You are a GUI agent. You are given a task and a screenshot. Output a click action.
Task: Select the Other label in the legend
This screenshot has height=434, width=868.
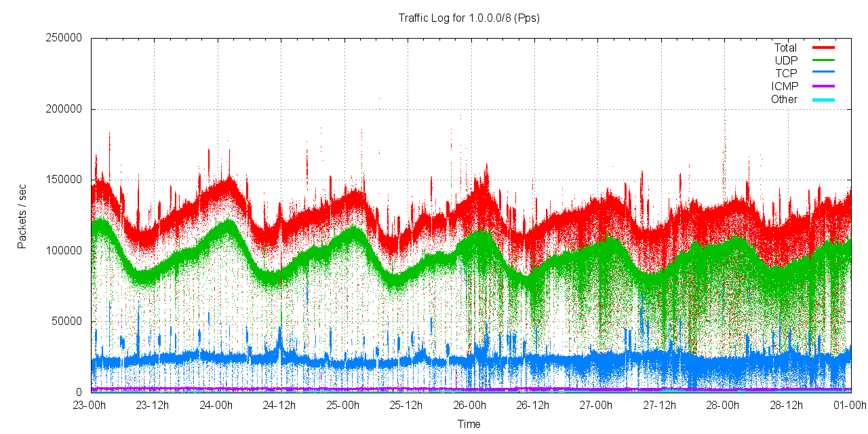[784, 100]
